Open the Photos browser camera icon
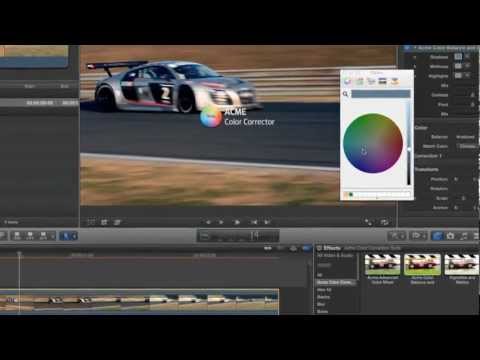The width and height of the screenshot is (480, 360). pyautogui.click(x=450, y=236)
